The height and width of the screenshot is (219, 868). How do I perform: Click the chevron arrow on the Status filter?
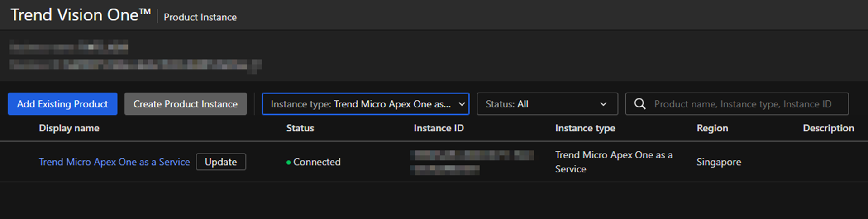click(x=603, y=104)
